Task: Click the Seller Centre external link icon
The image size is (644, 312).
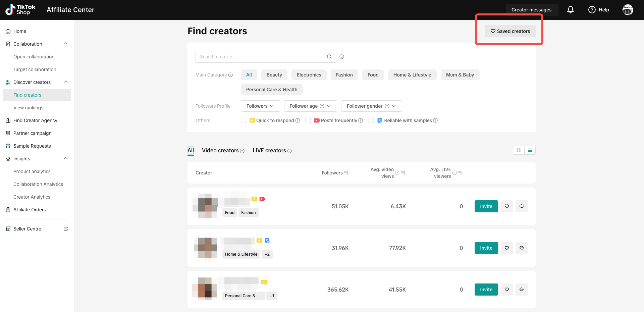Action: 66,229
